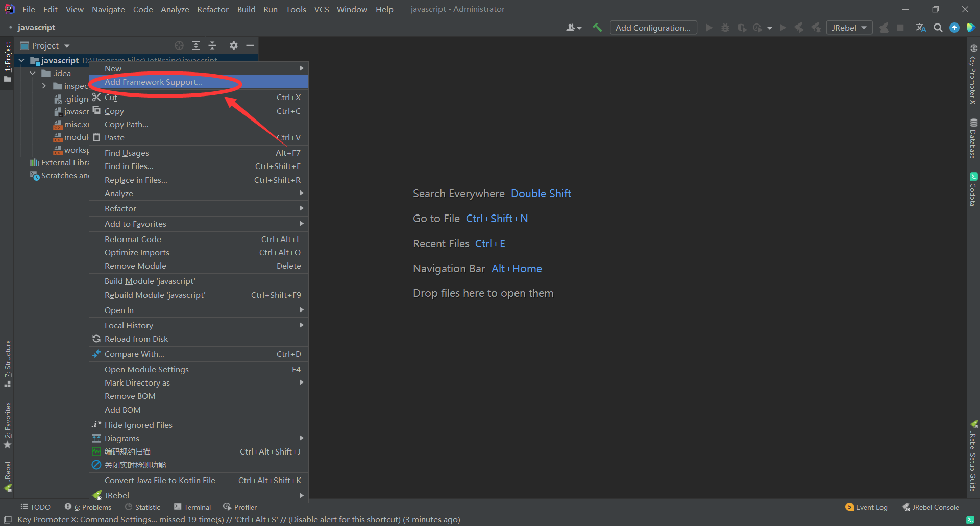
Task: Click the Settings wrench icon on toolbar
Action: 597,28
